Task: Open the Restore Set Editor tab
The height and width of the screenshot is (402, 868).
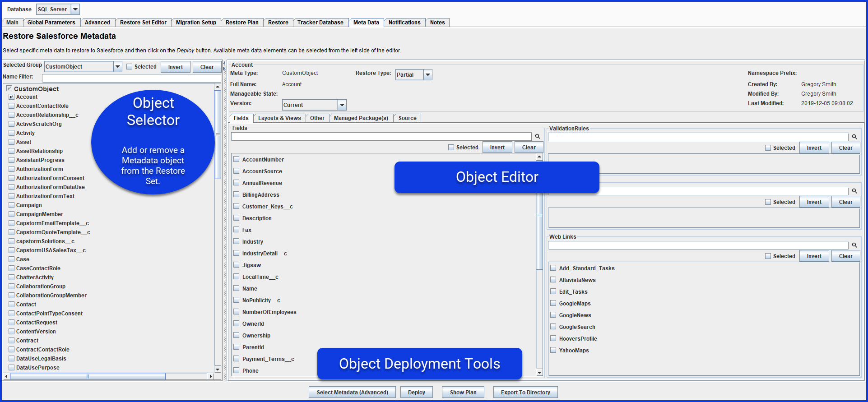Action: pos(143,23)
